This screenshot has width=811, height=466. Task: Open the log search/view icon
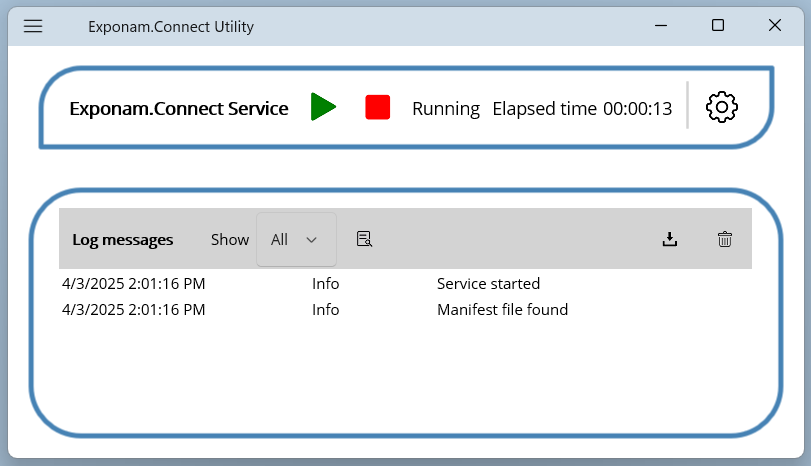(x=365, y=239)
